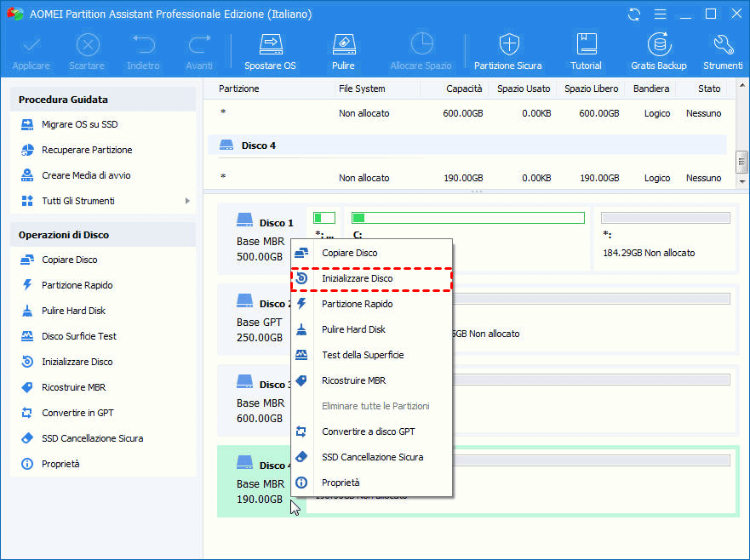Open Recuperare Partizione wizard
The width and height of the screenshot is (750, 560).
(87, 150)
